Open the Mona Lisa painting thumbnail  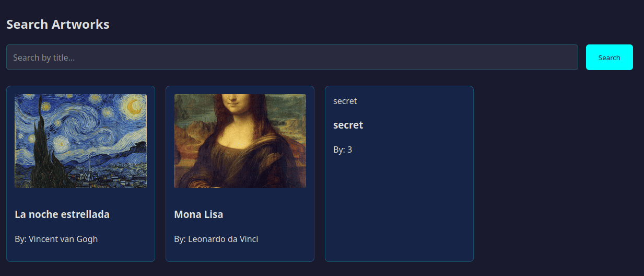240,141
